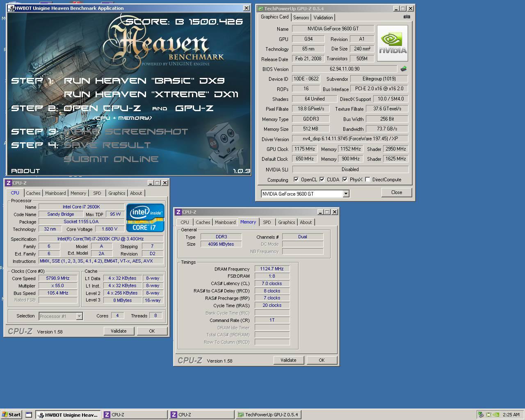Click BIOS Version field 62.94.11.00.90
525x420 pixels.
pyautogui.click(x=345, y=69)
